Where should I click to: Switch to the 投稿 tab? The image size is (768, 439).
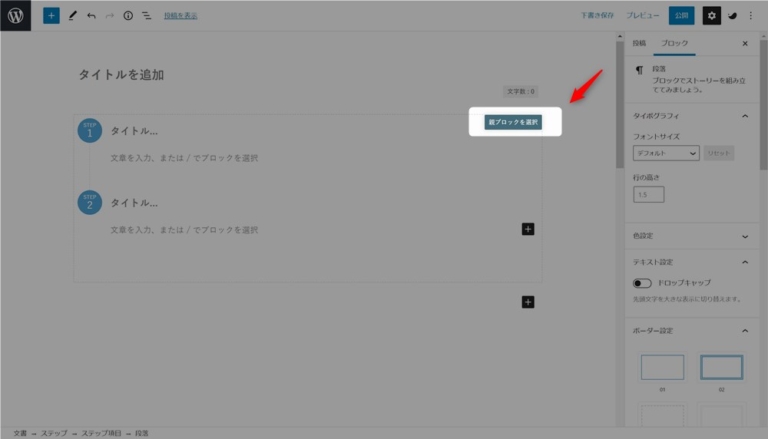639,44
